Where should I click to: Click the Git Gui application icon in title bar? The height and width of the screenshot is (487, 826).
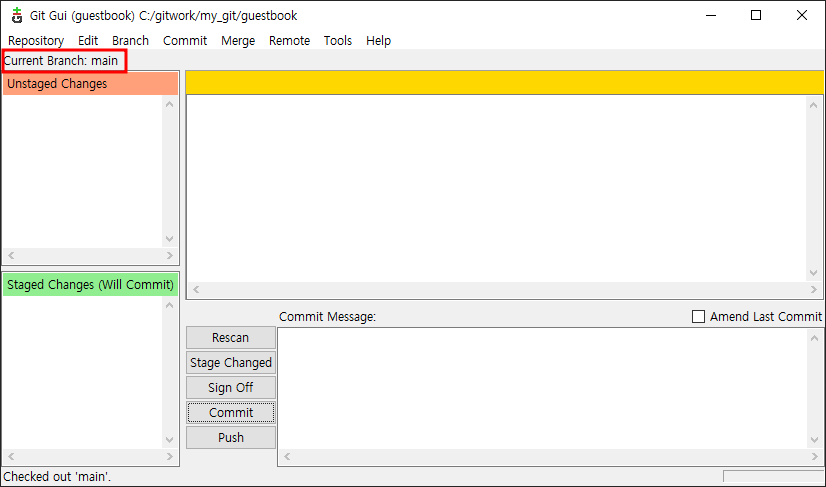17,15
